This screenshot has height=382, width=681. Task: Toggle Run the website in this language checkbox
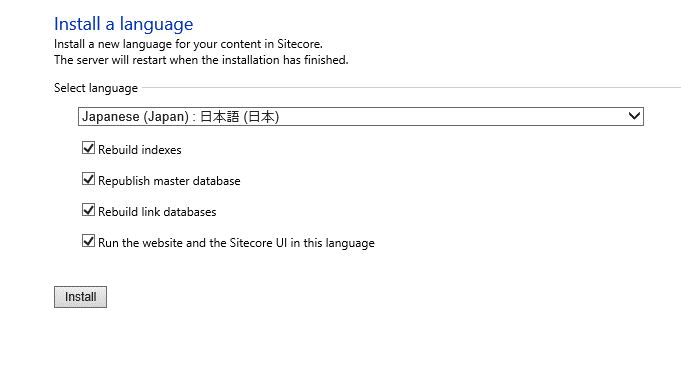pyautogui.click(x=88, y=241)
